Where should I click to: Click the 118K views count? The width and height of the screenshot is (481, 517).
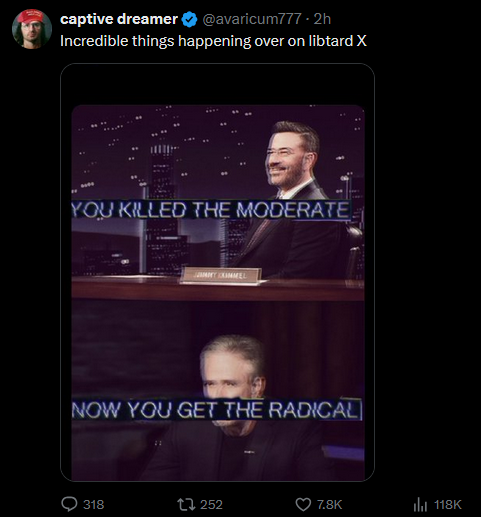[x=448, y=505]
